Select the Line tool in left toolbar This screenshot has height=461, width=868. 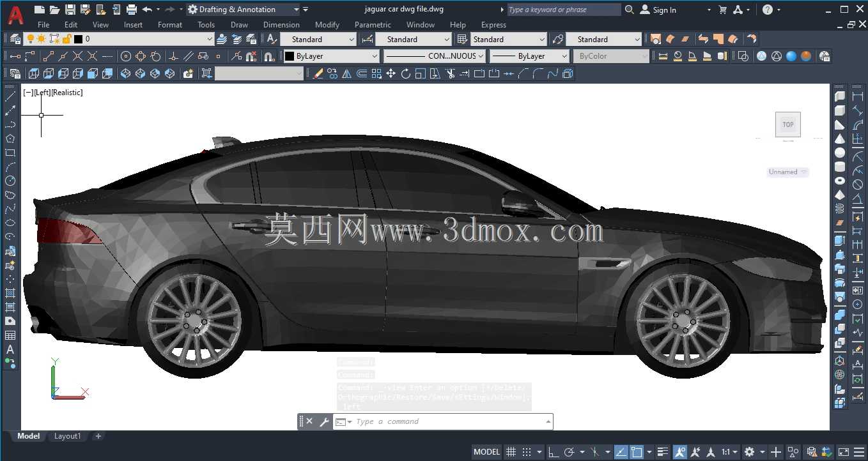10,96
